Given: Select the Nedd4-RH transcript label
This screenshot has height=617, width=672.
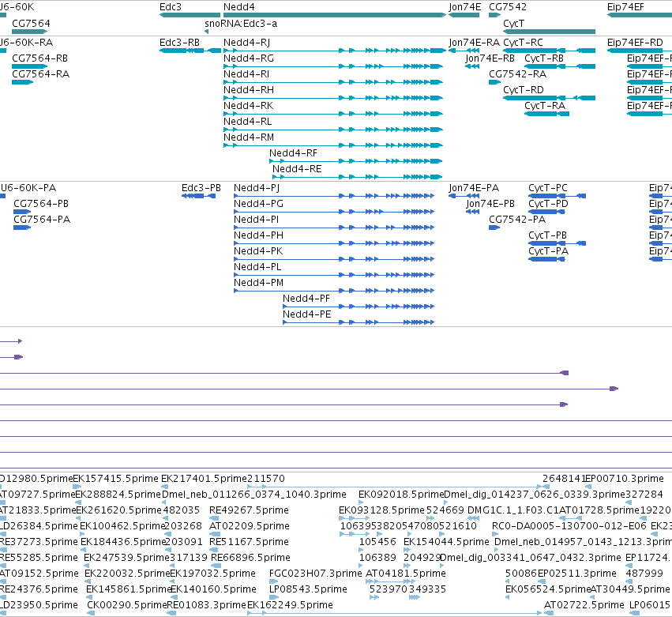Looking at the screenshot, I should pyautogui.click(x=248, y=90).
